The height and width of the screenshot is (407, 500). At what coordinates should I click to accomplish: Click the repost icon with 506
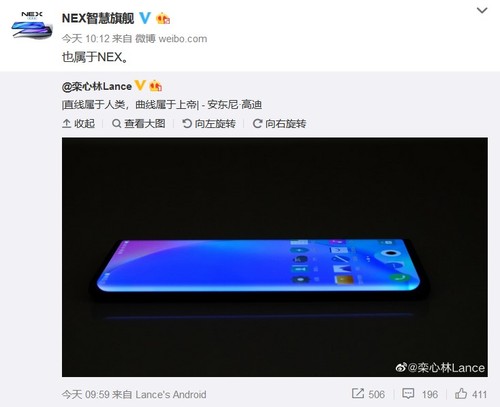click(368, 394)
